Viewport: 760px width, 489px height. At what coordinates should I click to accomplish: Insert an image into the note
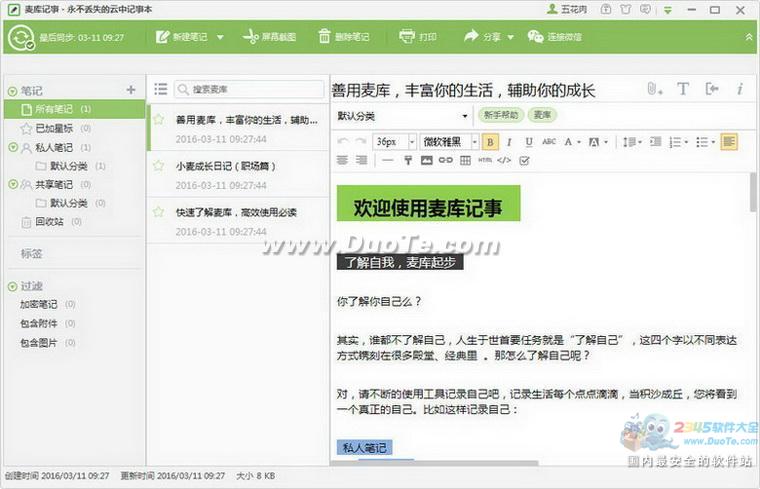pyautogui.click(x=427, y=160)
